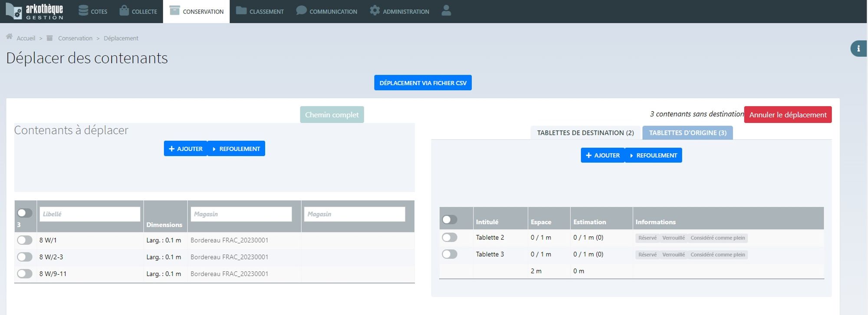
Task: Select the Tablettes de destination (2) tab
Action: 585,133
